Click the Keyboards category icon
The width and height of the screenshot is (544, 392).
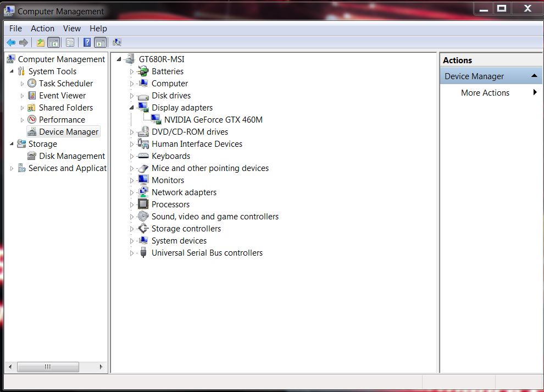click(143, 156)
